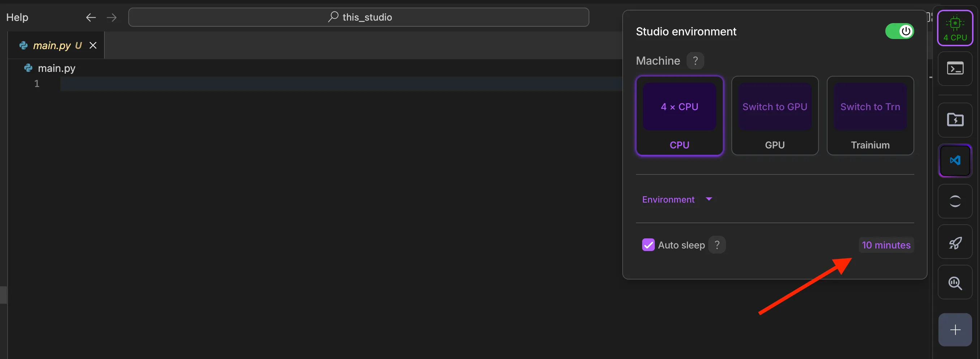Click the help icon next to Auto sleep
Viewport: 980px width, 359px height.
[717, 245]
